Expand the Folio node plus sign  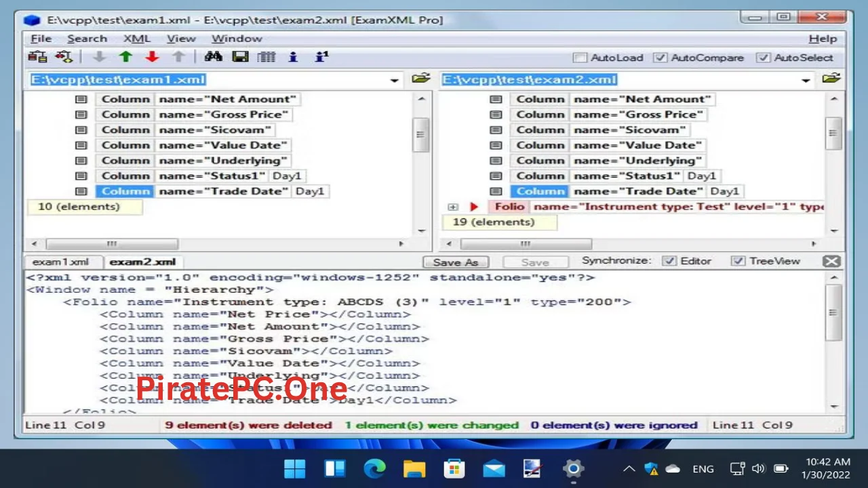(x=453, y=207)
